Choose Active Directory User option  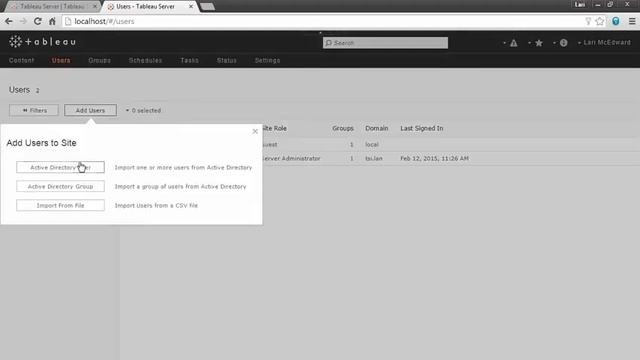click(60, 167)
